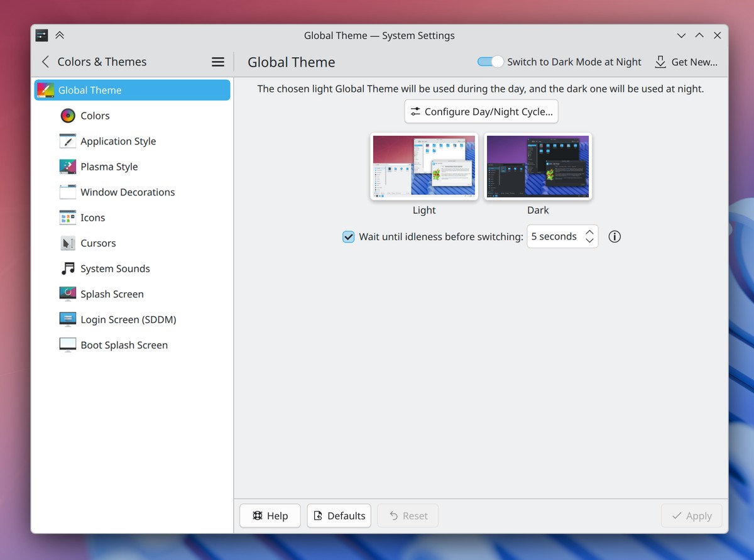Viewport: 754px width, 560px height.
Task: Open System Sounds settings
Action: coord(67,268)
